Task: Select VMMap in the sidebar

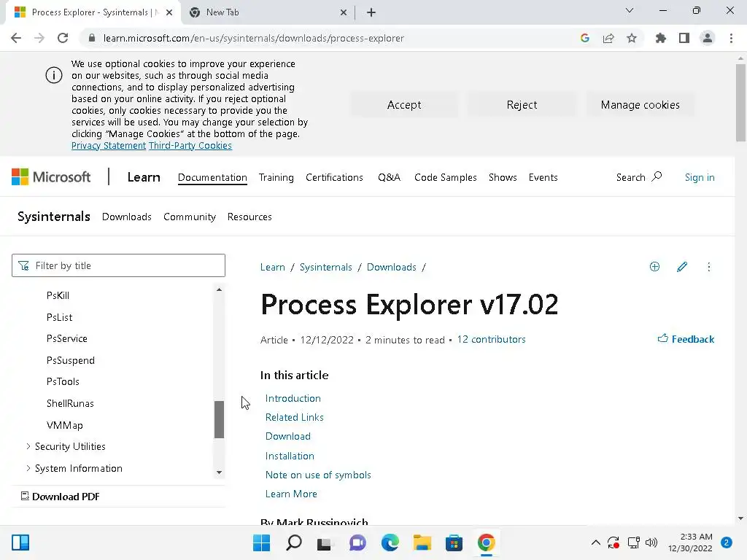Action: pyautogui.click(x=65, y=425)
